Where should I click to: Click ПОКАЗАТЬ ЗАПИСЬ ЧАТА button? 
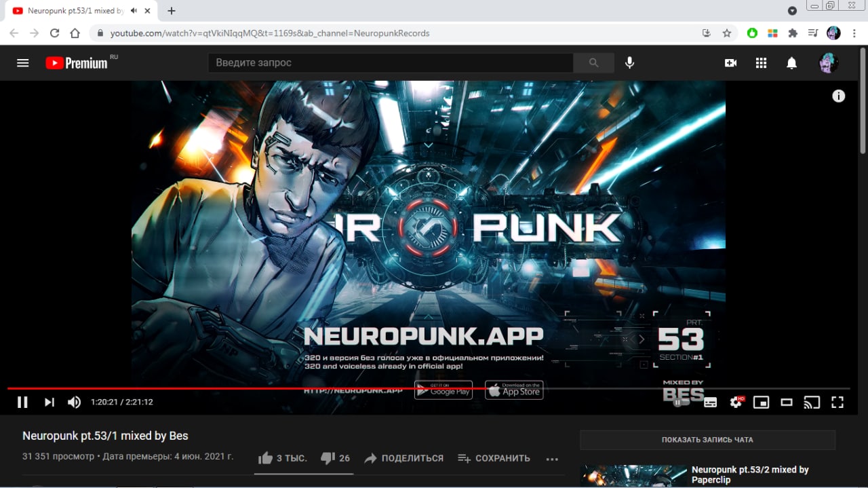click(x=707, y=440)
